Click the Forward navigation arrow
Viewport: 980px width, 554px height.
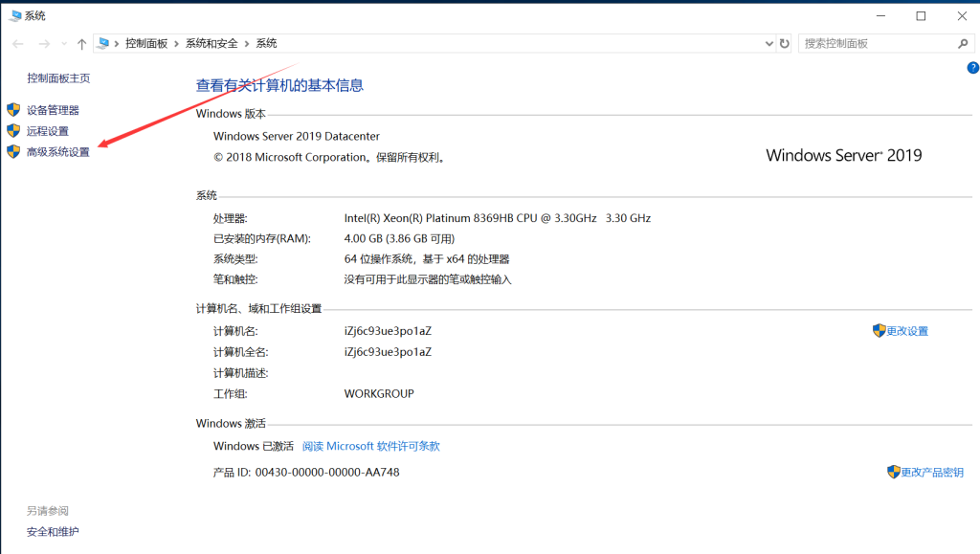pos(44,44)
